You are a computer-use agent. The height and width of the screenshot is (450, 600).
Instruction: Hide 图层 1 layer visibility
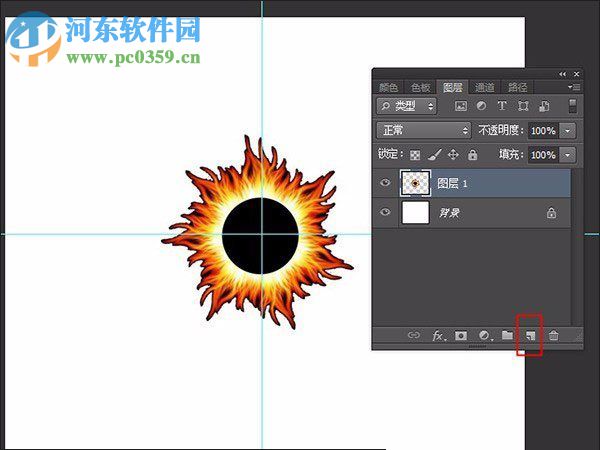(x=385, y=183)
